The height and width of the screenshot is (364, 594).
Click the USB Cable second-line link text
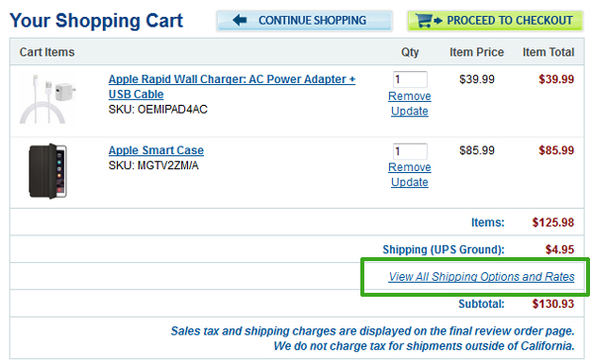(136, 94)
